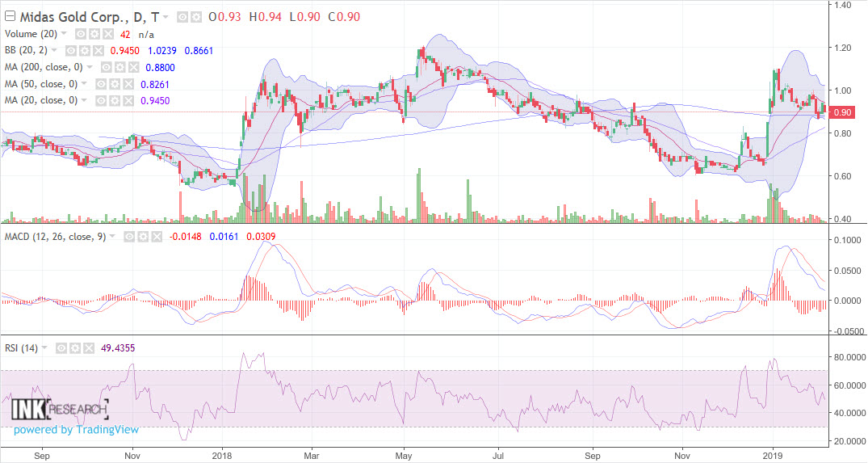Click the 1.20 level on the price scale
This screenshot has height=463, width=868.
coord(842,48)
